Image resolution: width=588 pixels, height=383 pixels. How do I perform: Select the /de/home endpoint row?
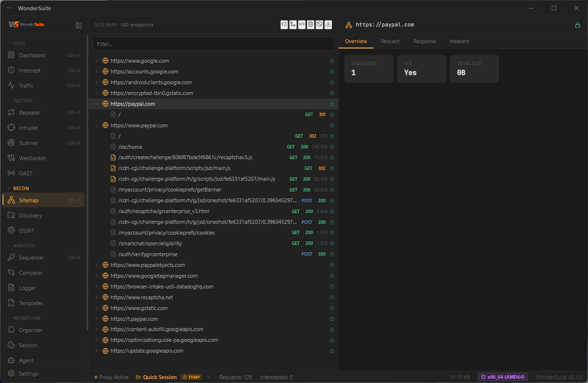tap(213, 147)
